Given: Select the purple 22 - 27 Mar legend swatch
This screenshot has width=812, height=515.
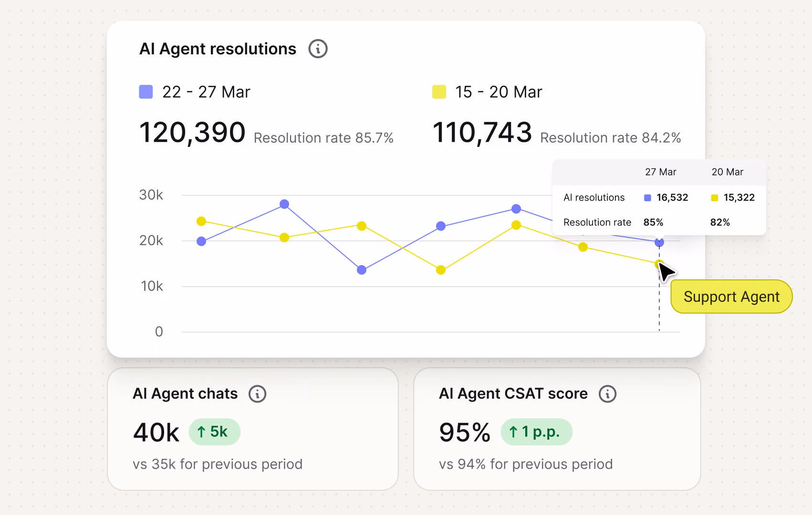Looking at the screenshot, I should point(146,92).
